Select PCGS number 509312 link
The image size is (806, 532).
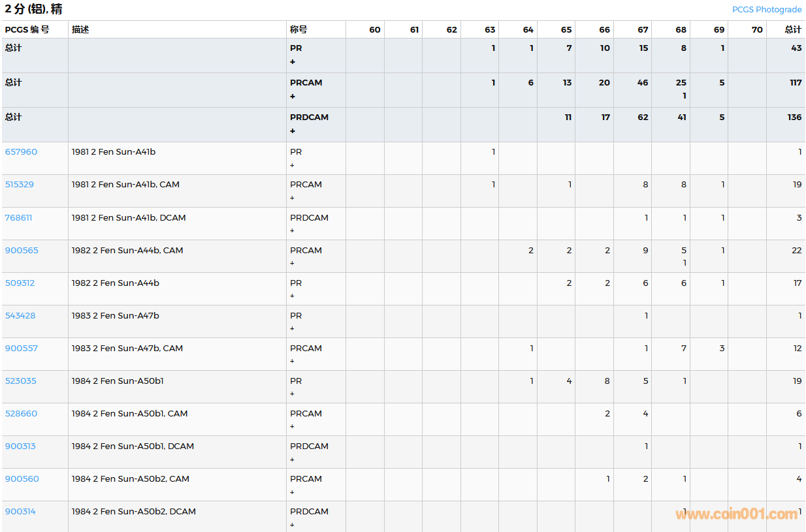pyautogui.click(x=20, y=283)
